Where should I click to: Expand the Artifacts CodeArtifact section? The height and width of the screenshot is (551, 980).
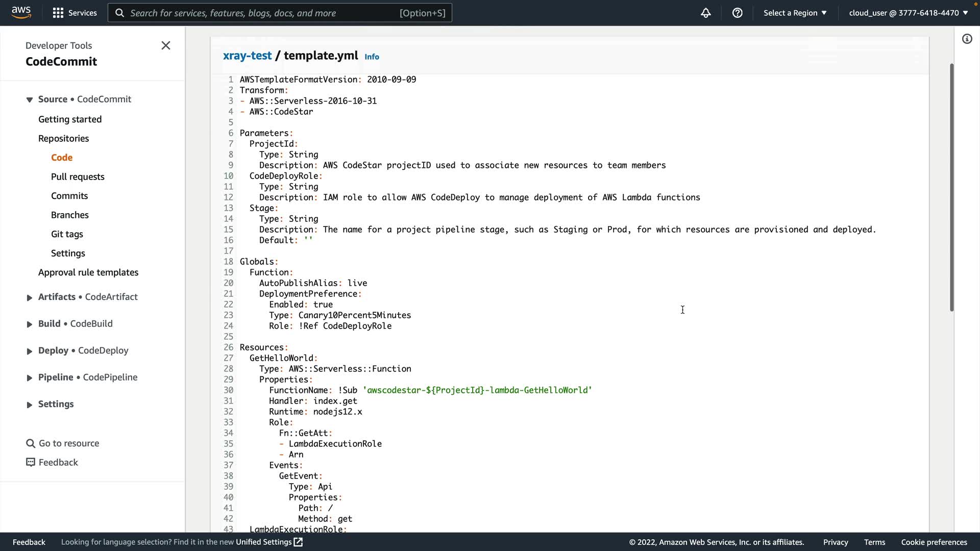pos(29,297)
